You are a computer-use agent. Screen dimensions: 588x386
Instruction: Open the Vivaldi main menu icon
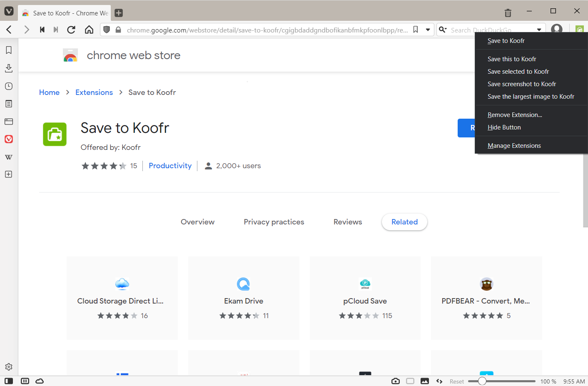9,11
